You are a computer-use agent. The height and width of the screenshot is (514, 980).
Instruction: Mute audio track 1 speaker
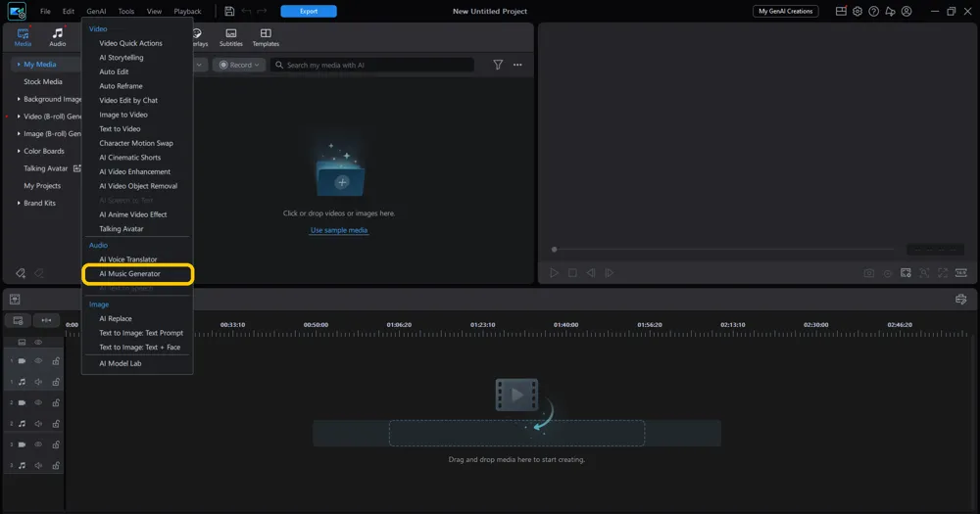(x=38, y=382)
